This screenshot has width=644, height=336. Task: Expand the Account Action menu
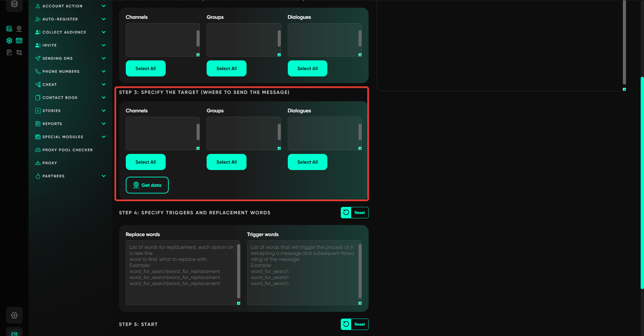tap(104, 6)
